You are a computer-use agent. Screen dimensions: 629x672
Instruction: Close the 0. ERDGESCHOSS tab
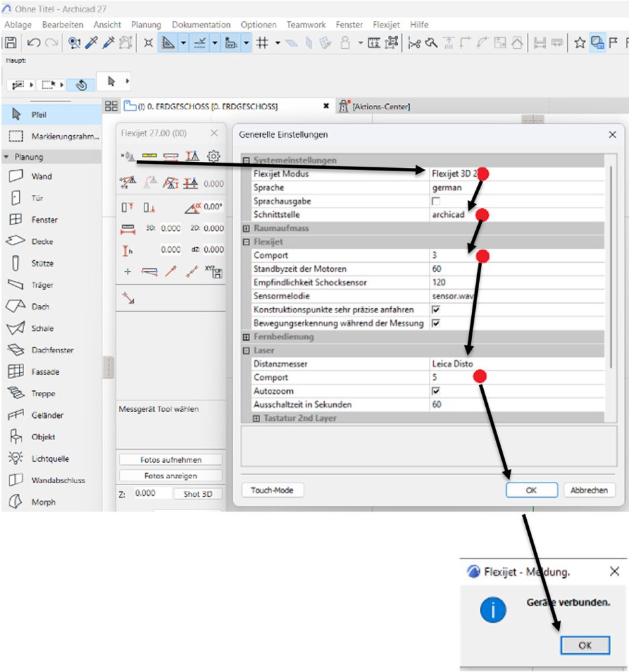pyautogui.click(x=326, y=106)
